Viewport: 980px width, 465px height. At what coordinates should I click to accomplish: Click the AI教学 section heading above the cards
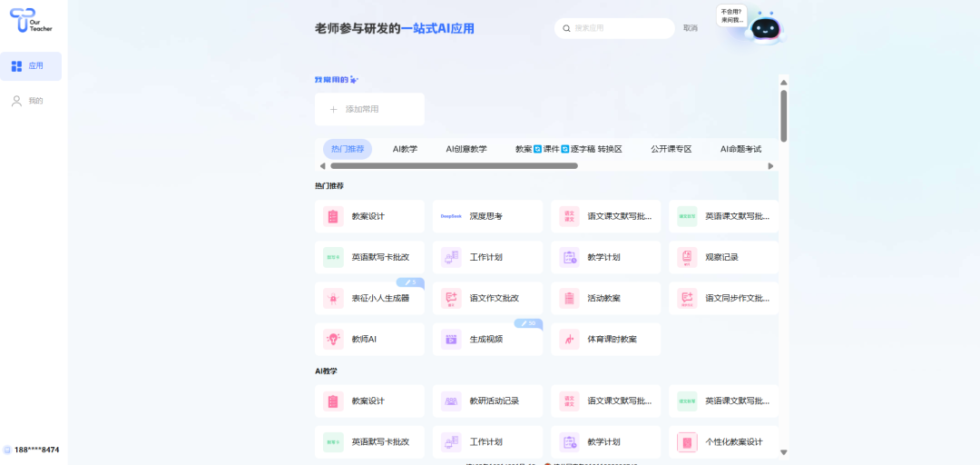326,371
